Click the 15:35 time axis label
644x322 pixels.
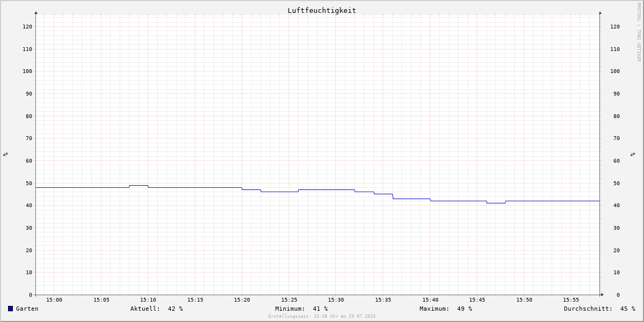[x=383, y=299]
